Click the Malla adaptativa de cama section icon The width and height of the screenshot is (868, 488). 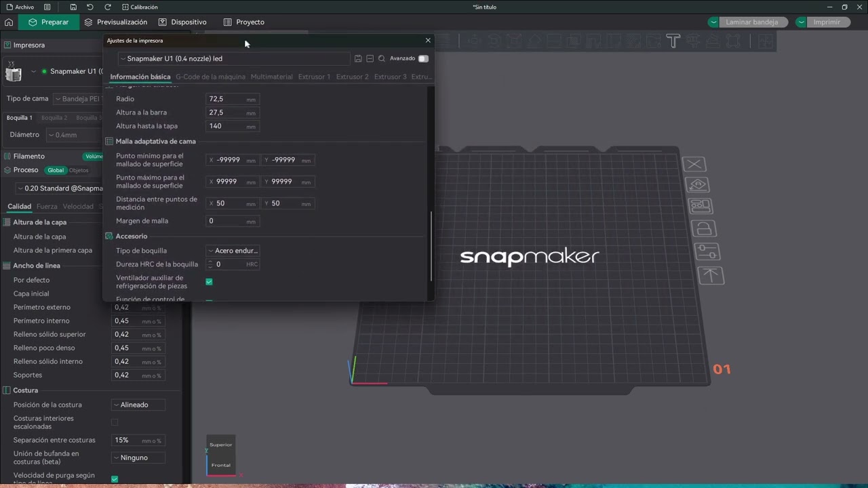coord(109,142)
